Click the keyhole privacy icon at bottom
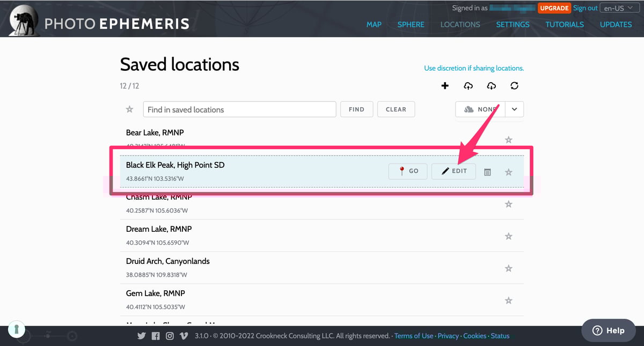The height and width of the screenshot is (346, 644). (17, 328)
